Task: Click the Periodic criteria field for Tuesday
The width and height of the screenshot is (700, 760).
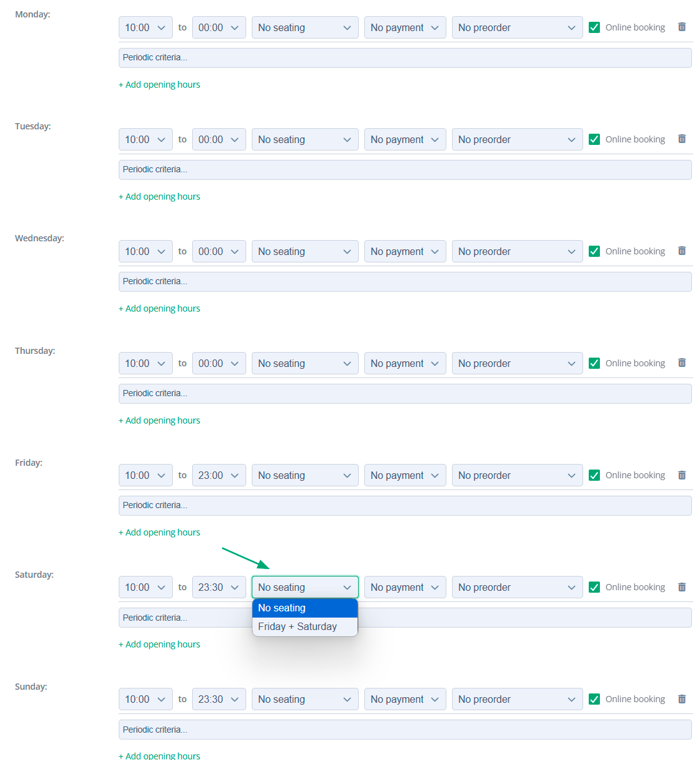Action: point(405,169)
